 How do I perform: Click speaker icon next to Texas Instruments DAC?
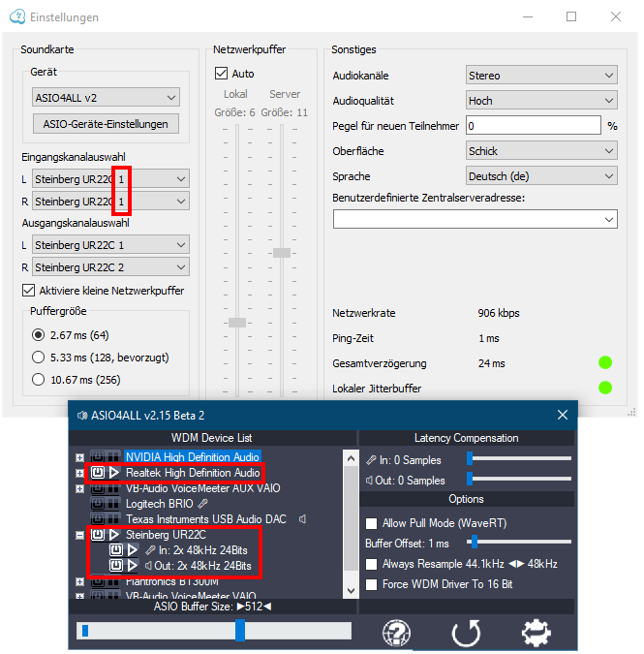tap(302, 519)
